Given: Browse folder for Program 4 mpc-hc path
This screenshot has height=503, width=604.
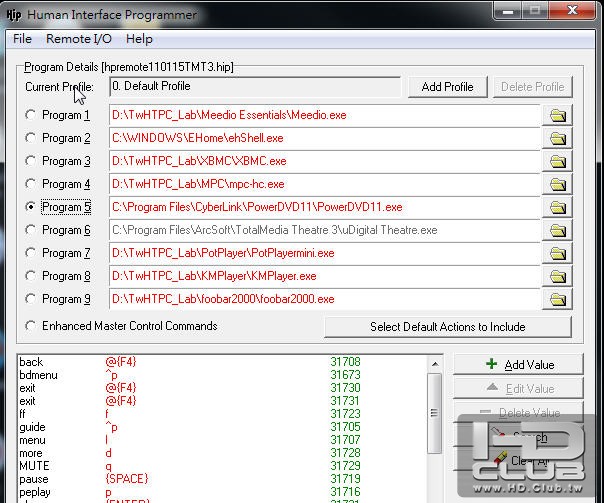Looking at the screenshot, I should coord(557,184).
